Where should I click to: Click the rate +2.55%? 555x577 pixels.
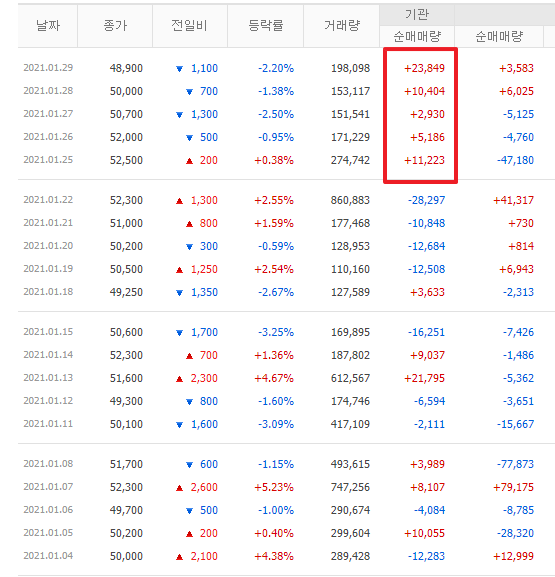tap(274, 200)
